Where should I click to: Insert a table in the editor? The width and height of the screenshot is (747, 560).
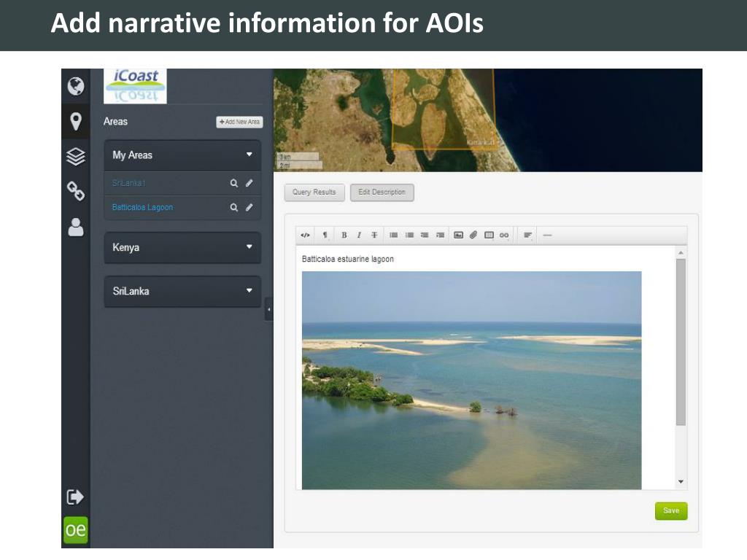[x=489, y=235]
